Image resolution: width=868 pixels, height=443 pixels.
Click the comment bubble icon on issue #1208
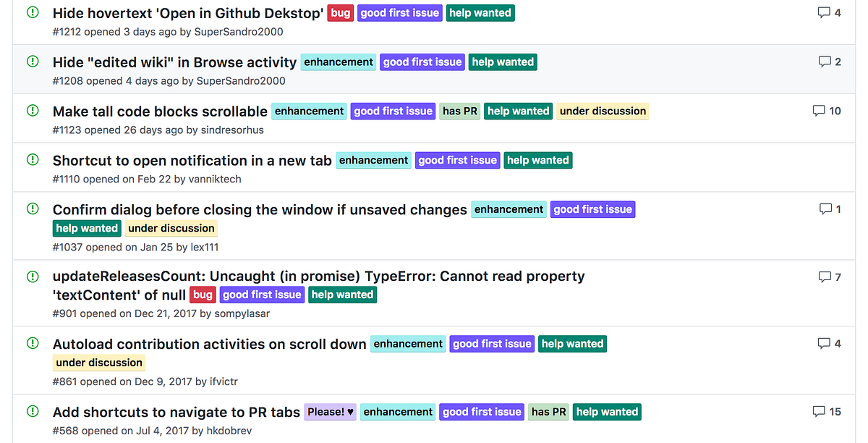(825, 61)
